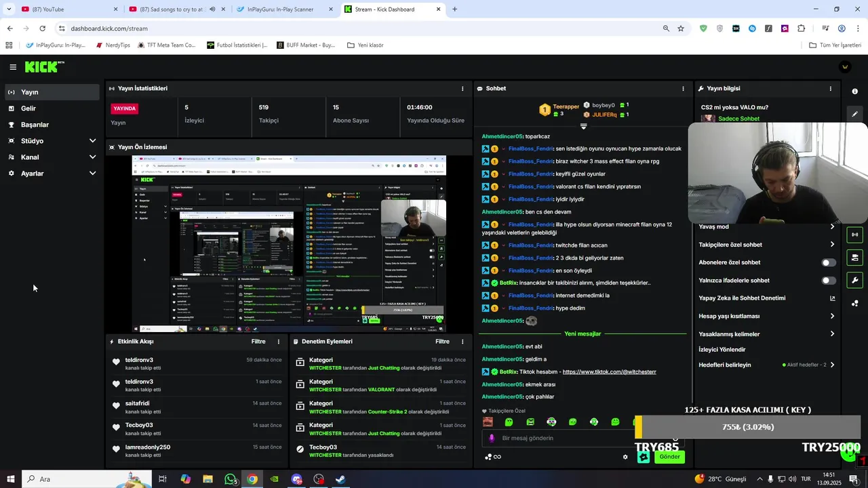The image size is (868, 488).
Task: Toggle Yalnızca ifadelerle sohbet switch
Action: (829, 281)
